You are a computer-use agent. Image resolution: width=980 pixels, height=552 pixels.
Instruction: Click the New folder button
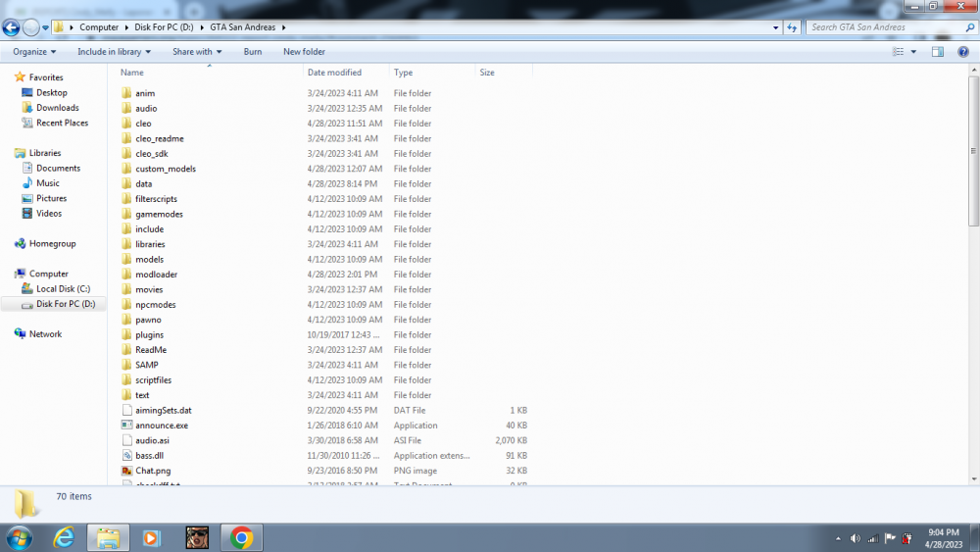[304, 52]
